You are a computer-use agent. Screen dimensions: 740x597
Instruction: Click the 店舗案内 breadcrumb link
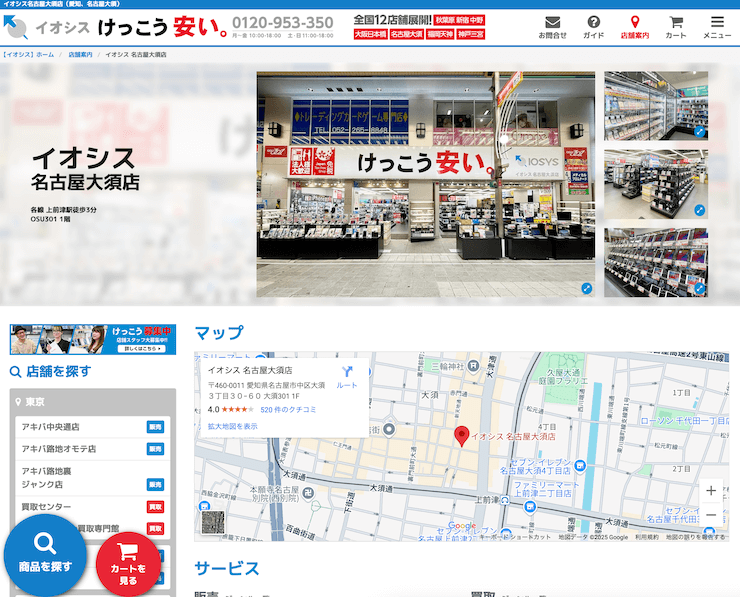coord(80,55)
